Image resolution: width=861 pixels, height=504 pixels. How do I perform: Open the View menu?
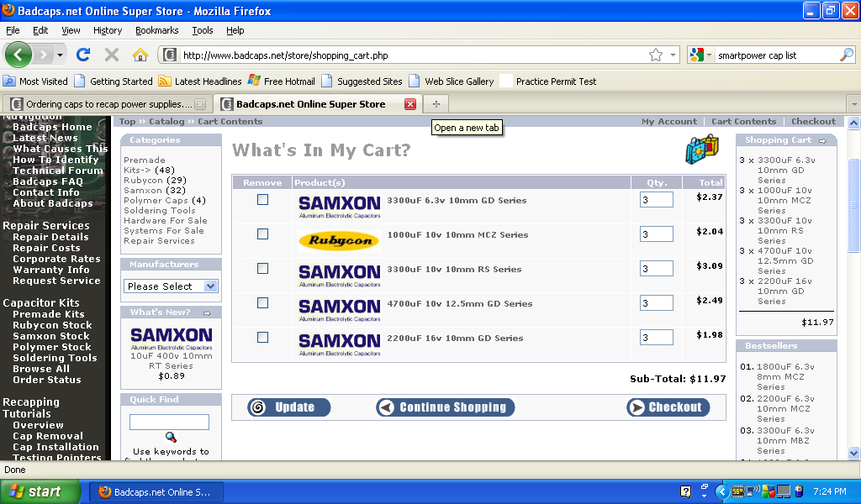71,30
